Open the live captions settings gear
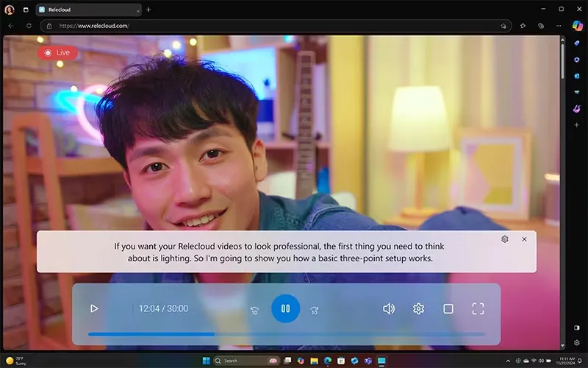Image resolution: width=588 pixels, height=368 pixels. [505, 239]
